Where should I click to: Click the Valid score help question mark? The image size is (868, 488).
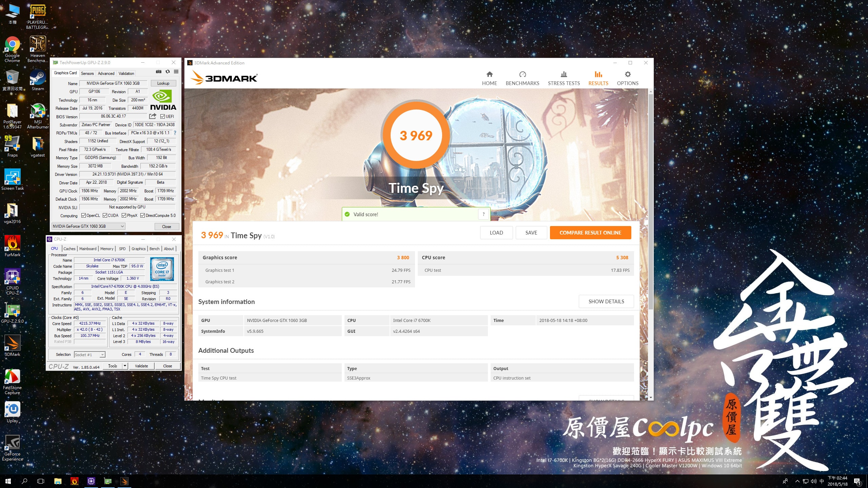tap(484, 214)
